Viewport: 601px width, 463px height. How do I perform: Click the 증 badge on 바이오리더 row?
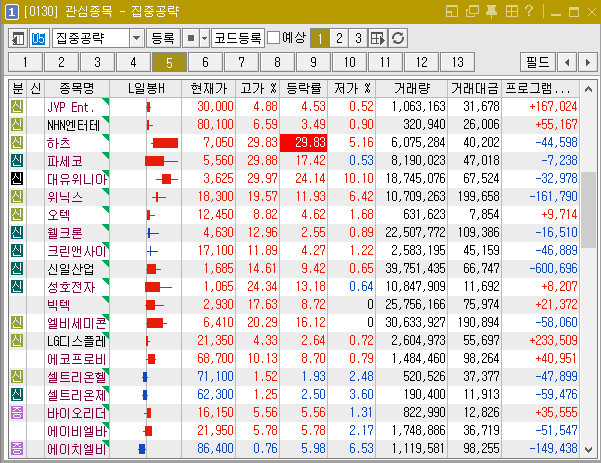(x=17, y=412)
